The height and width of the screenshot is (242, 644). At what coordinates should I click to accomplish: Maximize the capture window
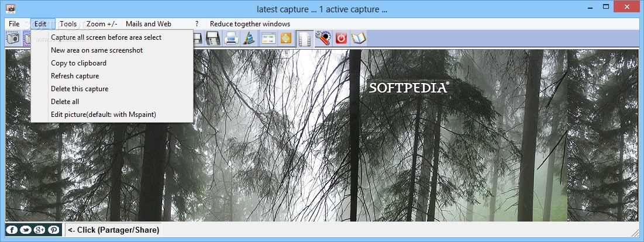(x=606, y=6)
